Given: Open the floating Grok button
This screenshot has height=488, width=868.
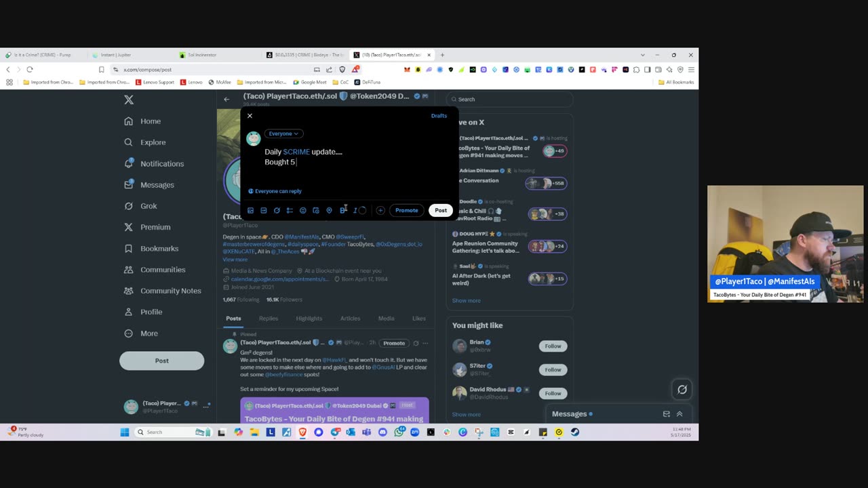Looking at the screenshot, I should click(682, 390).
